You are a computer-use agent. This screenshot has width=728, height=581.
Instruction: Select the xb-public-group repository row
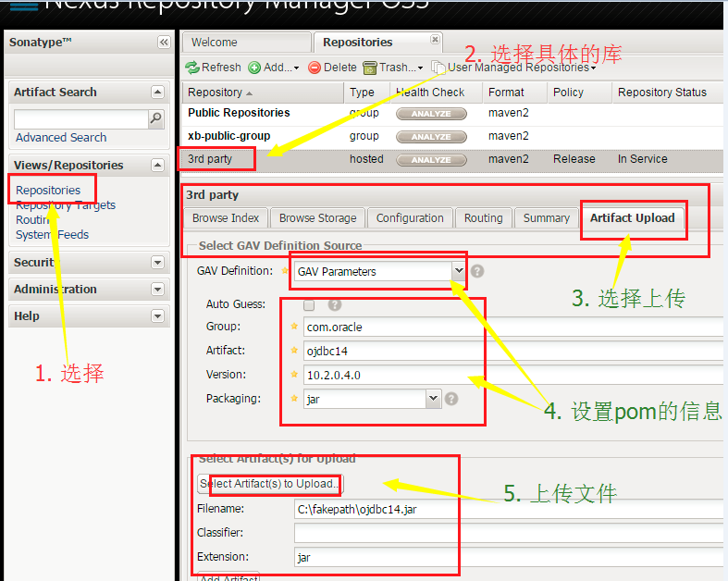(452, 136)
